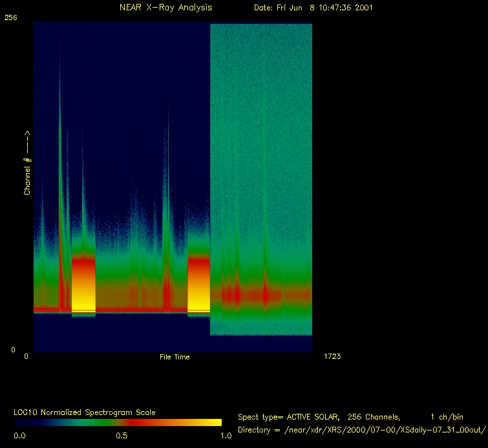The height and width of the screenshot is (448, 488).
Task: Select the date stamp Fri Jun 8 2001
Action: click(313, 8)
